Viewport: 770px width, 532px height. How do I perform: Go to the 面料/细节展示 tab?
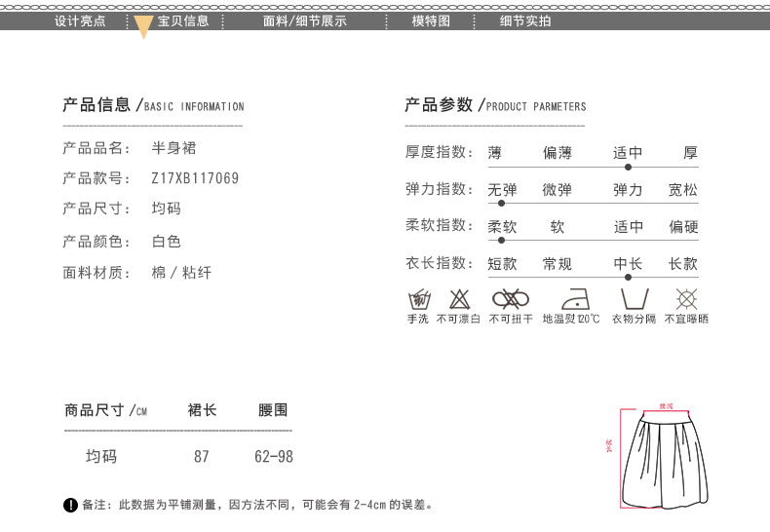click(x=305, y=20)
